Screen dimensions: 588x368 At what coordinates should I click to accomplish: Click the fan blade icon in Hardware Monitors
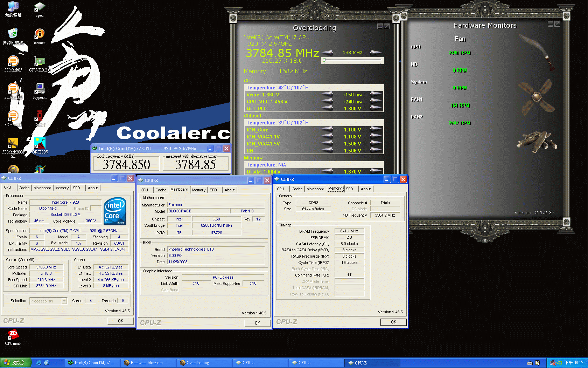(537, 97)
